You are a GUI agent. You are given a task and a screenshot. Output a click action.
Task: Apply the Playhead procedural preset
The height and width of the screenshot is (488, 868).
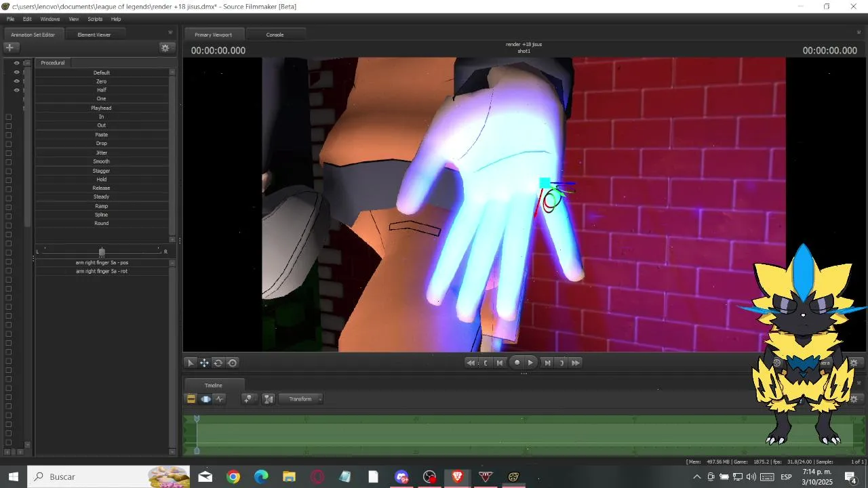102,108
